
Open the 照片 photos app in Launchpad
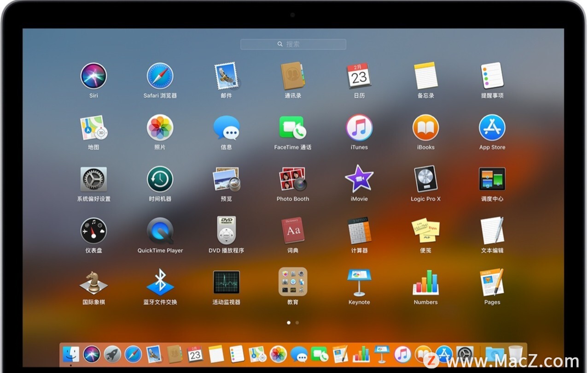click(160, 128)
